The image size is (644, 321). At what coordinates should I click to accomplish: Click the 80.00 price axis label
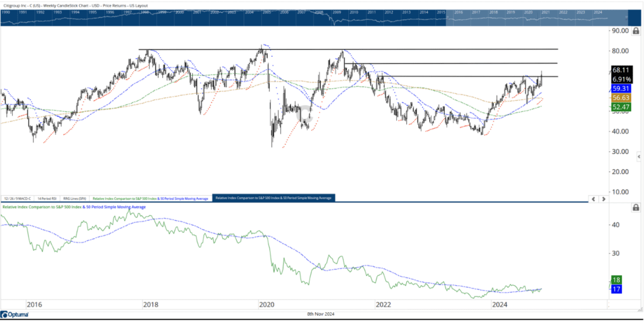click(621, 51)
